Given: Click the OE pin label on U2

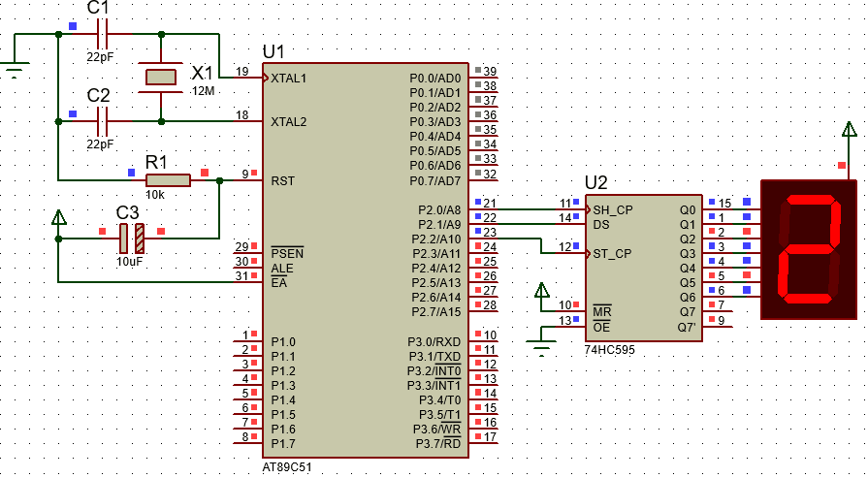Looking at the screenshot, I should tap(601, 327).
